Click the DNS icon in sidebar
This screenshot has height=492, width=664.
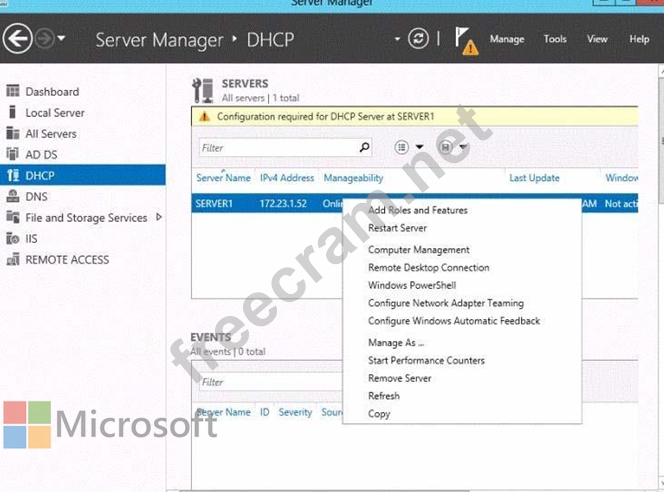click(13, 196)
